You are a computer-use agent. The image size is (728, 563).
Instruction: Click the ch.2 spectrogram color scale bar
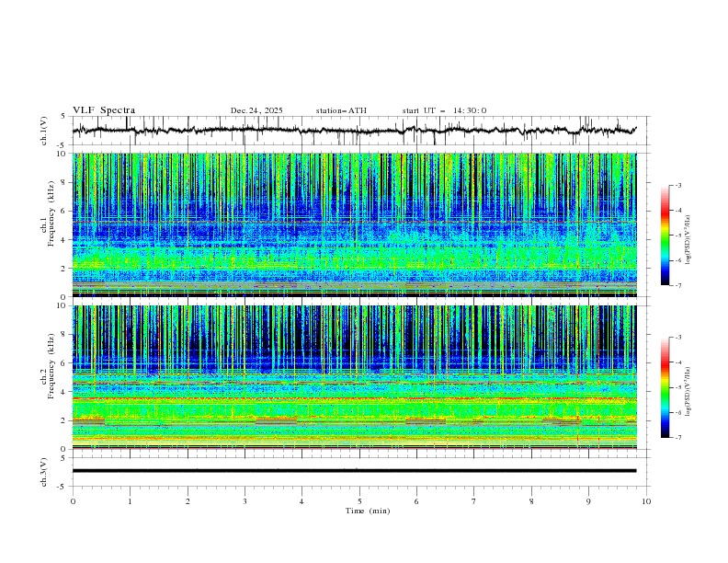click(x=665, y=387)
